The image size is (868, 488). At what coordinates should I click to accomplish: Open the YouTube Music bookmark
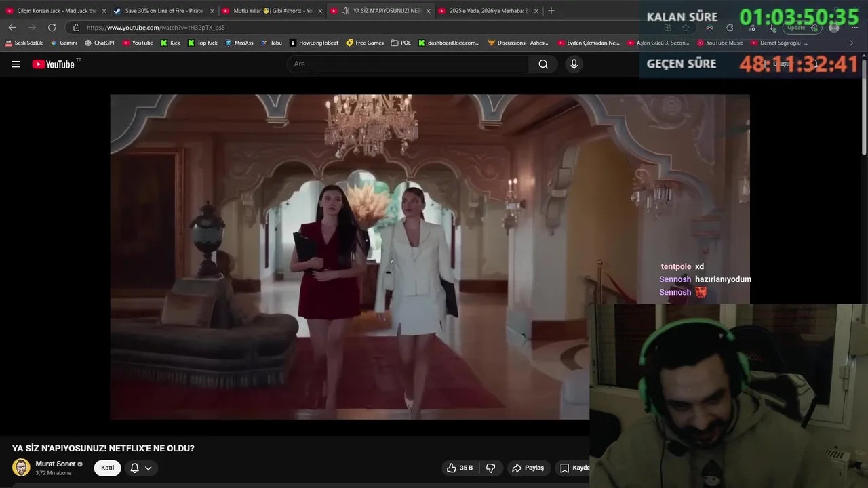coord(720,43)
